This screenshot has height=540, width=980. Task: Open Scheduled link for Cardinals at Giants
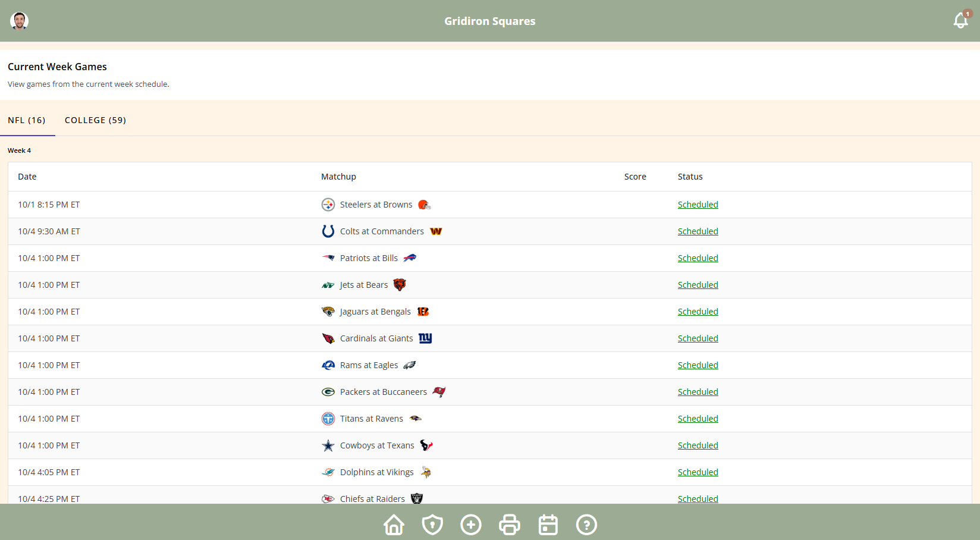[x=698, y=338]
